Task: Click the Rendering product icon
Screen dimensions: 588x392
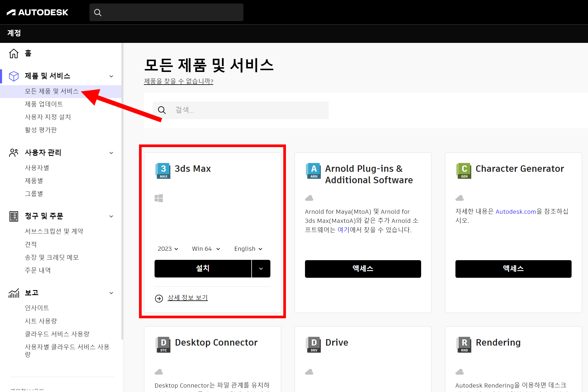Action: [464, 345]
